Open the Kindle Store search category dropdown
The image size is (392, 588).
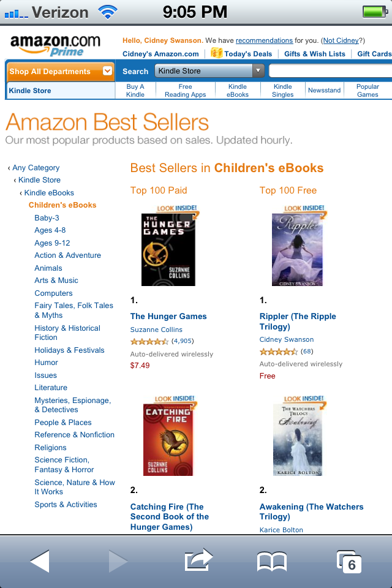pos(209,71)
